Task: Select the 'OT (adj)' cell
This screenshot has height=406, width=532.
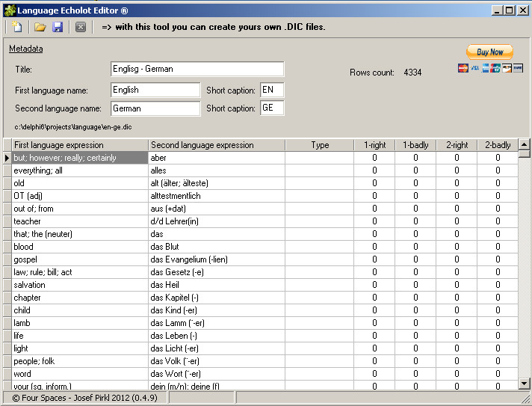Action: [x=80, y=196]
